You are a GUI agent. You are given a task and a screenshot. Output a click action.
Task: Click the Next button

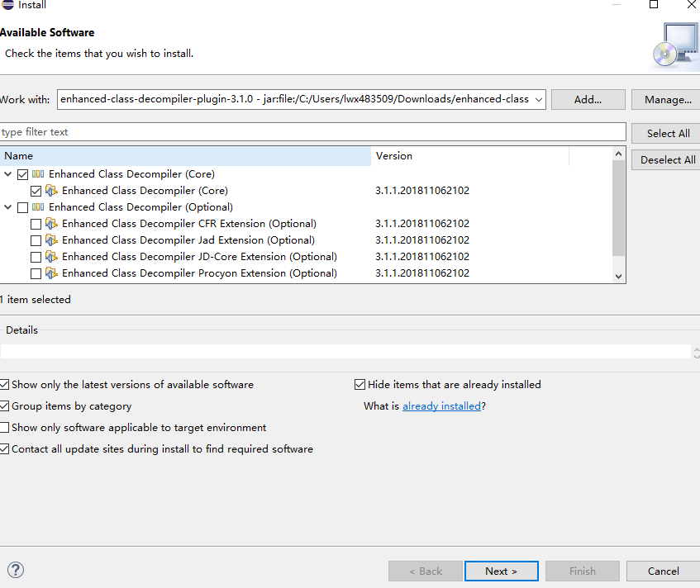502,571
